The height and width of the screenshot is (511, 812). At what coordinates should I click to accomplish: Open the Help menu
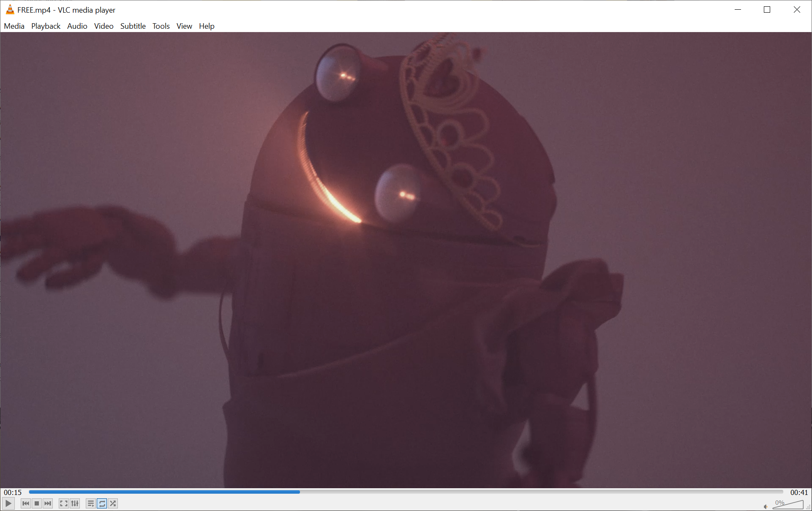pos(207,26)
